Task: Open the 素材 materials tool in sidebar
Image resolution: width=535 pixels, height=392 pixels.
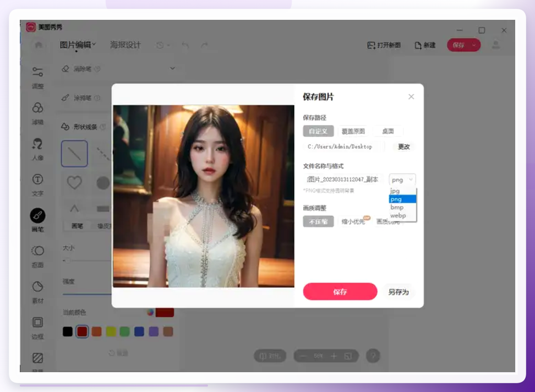Action: (x=37, y=292)
